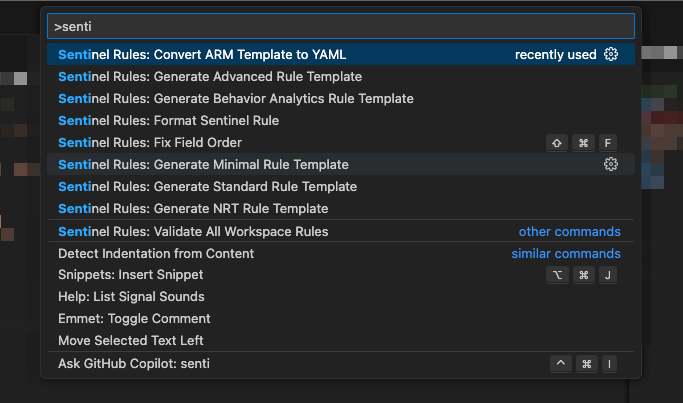This screenshot has width=683, height=403.
Task: Select Detect Indentation from Content
Action: pyautogui.click(x=341, y=254)
